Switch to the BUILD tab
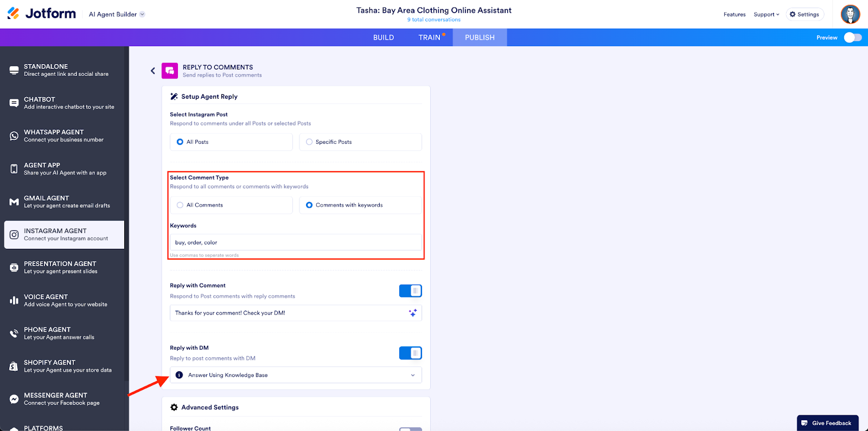The width and height of the screenshot is (868, 431). point(384,37)
